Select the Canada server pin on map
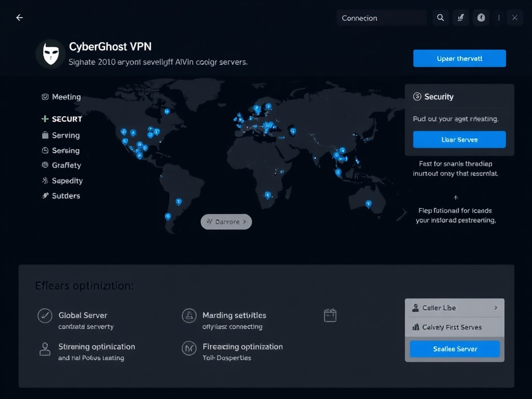The width and height of the screenshot is (532, 399). tap(167, 111)
